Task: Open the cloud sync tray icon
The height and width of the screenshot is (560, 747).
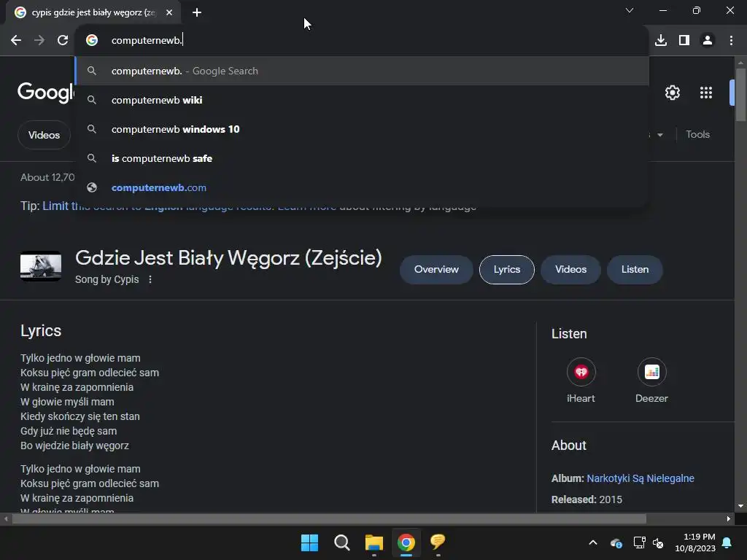Action: [616, 542]
